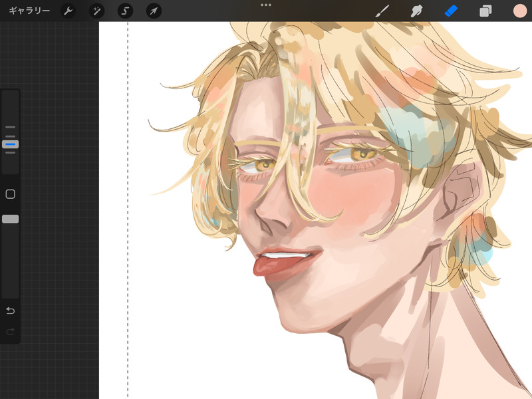Redo the undone stroke
This screenshot has width=532, height=399.
point(11,331)
